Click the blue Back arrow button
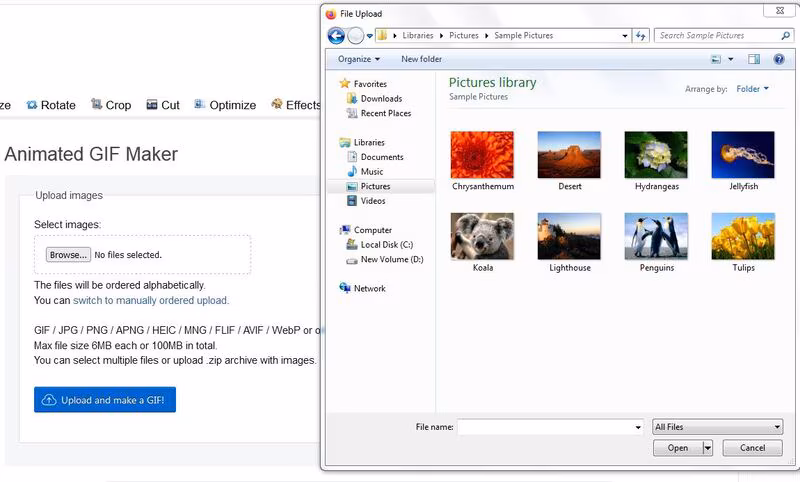This screenshot has height=482, width=800. pos(336,36)
